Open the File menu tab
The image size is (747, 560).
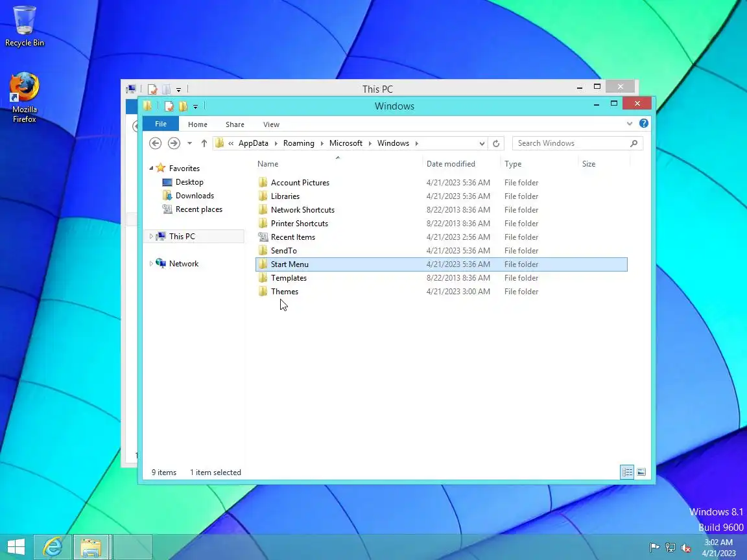pyautogui.click(x=161, y=124)
